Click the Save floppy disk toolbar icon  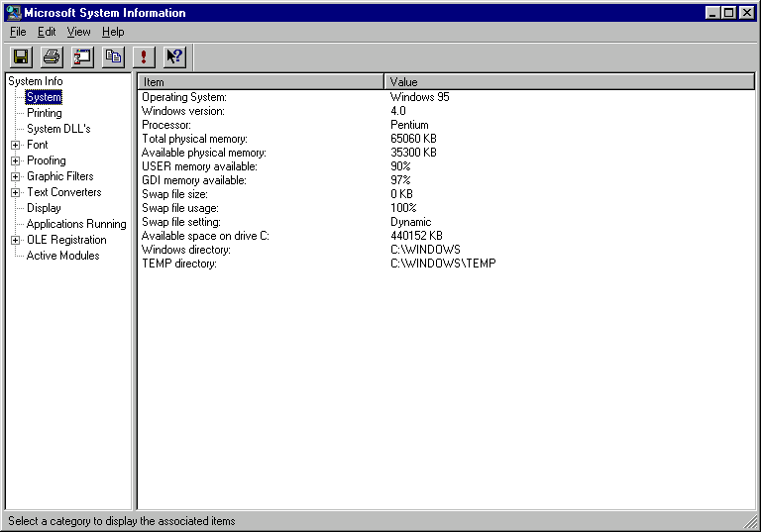click(21, 56)
